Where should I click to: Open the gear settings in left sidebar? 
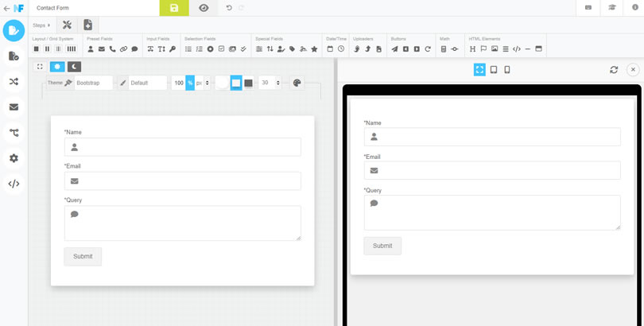pyautogui.click(x=14, y=158)
